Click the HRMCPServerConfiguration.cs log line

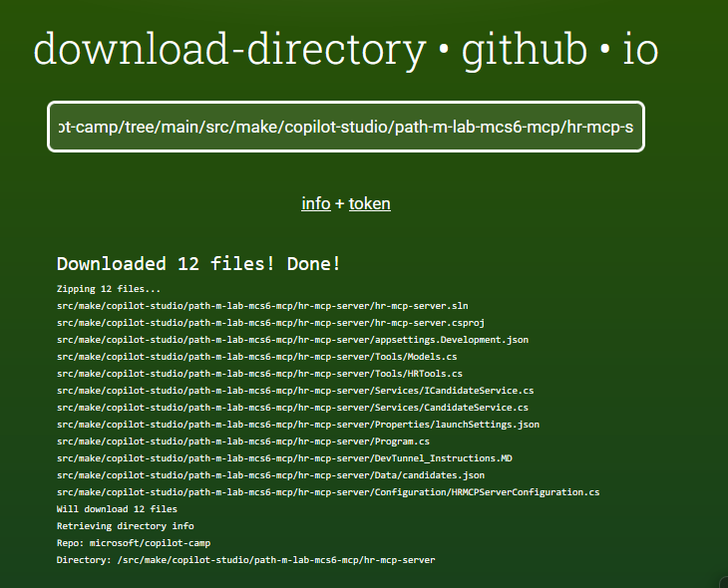[x=328, y=491]
